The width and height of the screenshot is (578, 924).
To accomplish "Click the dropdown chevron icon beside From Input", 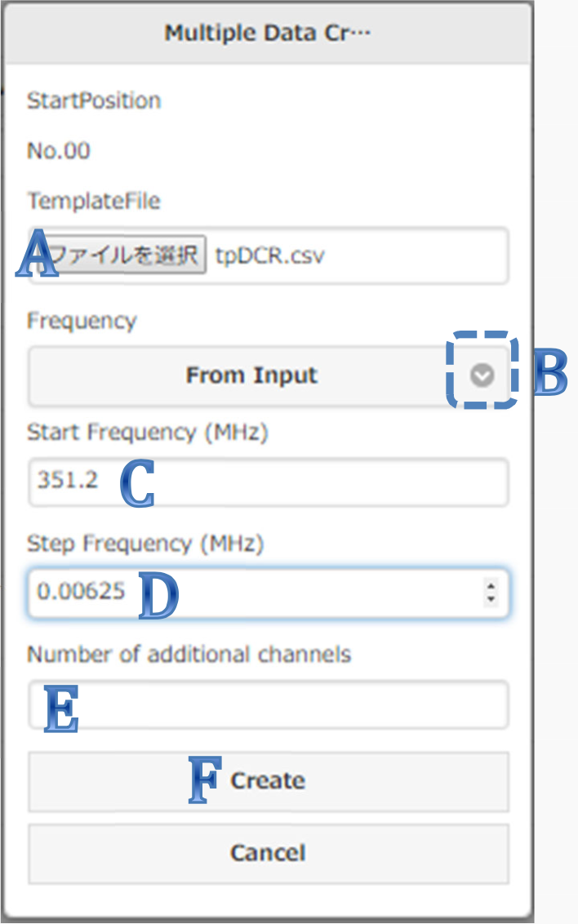I will (x=482, y=375).
